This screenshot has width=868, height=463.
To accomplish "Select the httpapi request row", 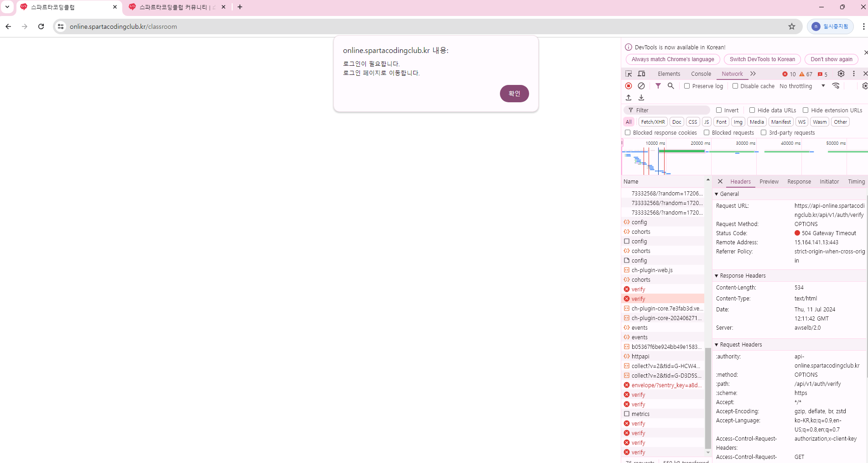I will pos(663,356).
